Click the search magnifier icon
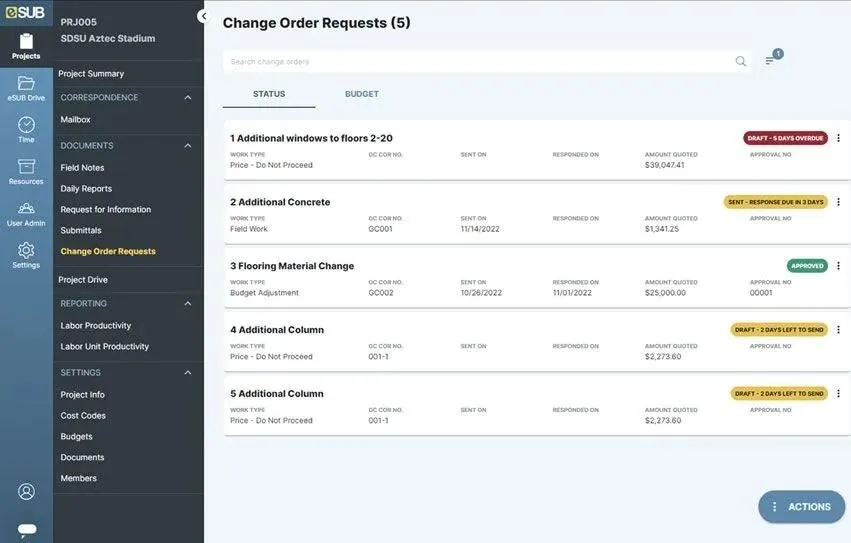Screen dimensions: 851x543 click(740, 61)
